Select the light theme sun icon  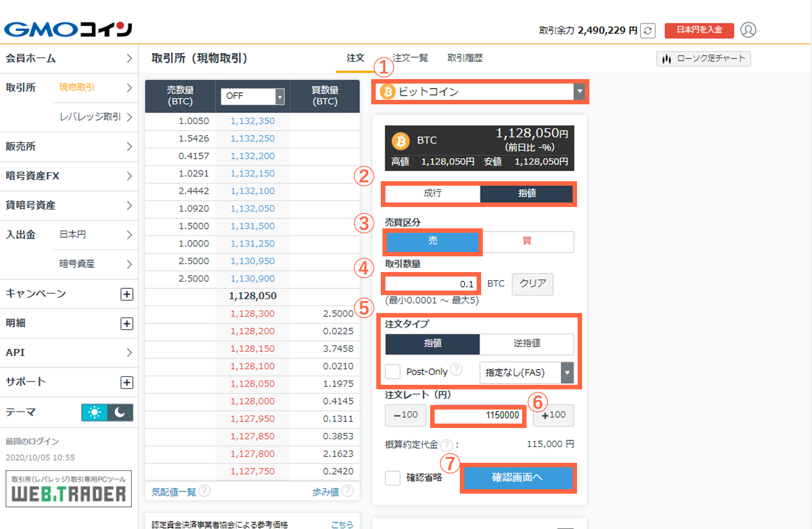pos(94,412)
